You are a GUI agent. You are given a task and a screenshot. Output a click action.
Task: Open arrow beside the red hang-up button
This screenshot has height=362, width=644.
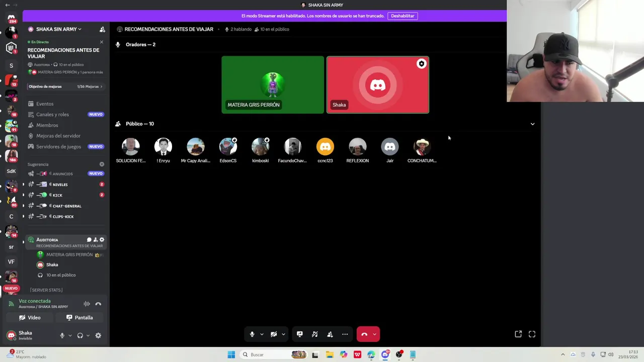pos(374,334)
